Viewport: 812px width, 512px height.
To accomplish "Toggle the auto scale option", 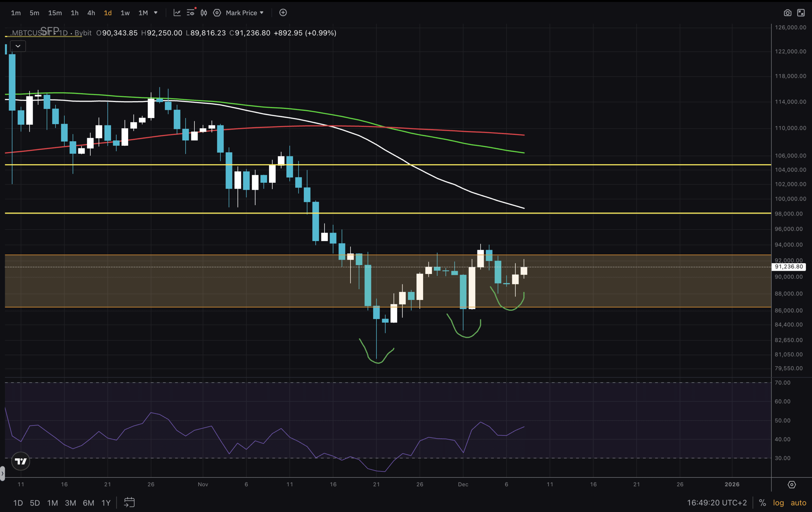I will [x=798, y=502].
